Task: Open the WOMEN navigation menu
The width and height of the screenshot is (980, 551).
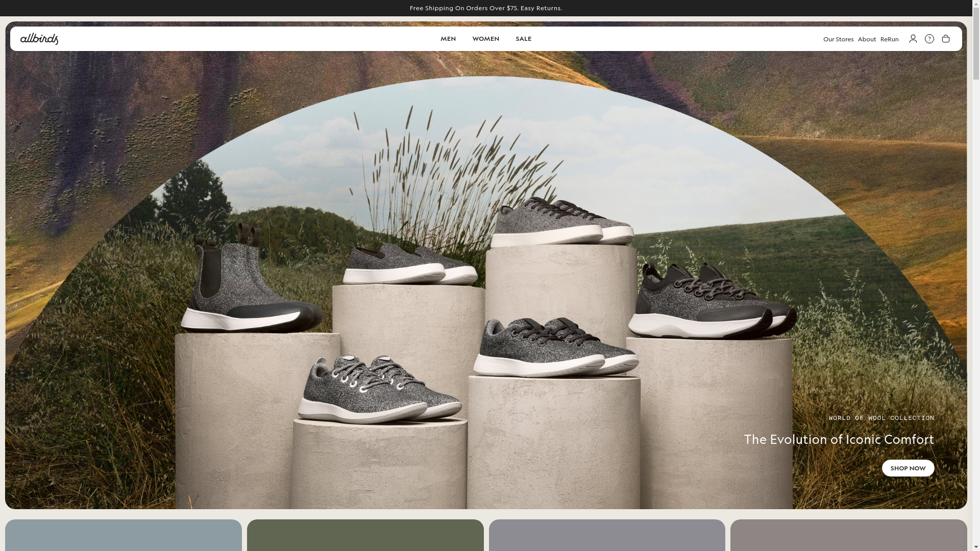Action: (x=486, y=39)
